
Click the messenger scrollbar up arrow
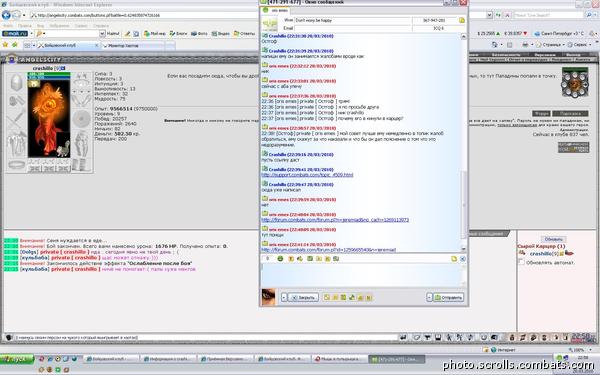[x=463, y=37]
